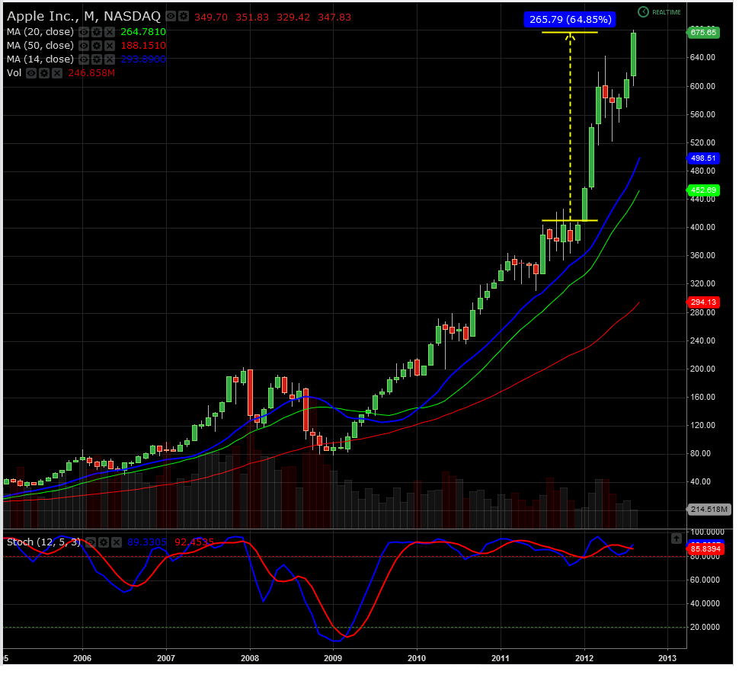Click the 60.0000 stochastic axis label
The height and width of the screenshot is (700, 739).
click(705, 580)
